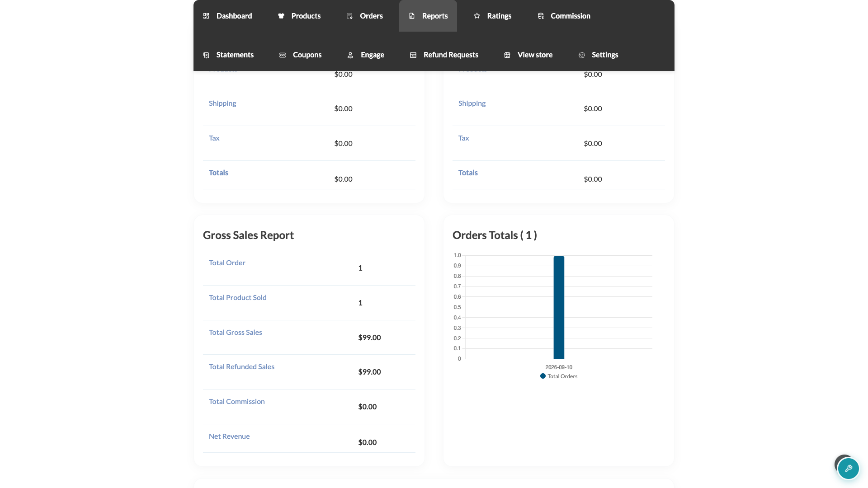Open the Refund Requests label
Image resolution: width=868 pixels, height=488 pixels.
pyautogui.click(x=451, y=55)
